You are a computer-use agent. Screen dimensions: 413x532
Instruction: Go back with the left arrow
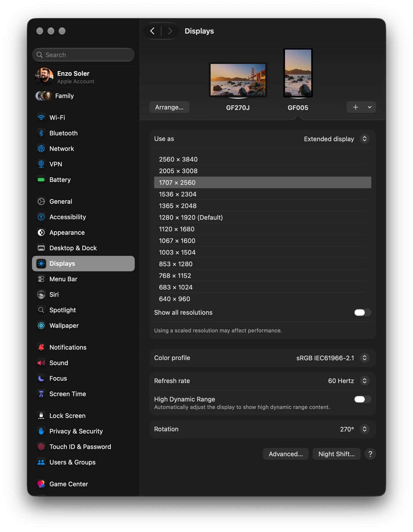(152, 31)
